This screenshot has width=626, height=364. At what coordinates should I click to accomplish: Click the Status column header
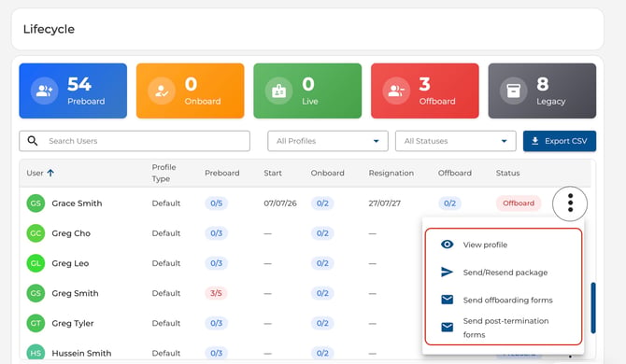tap(508, 173)
